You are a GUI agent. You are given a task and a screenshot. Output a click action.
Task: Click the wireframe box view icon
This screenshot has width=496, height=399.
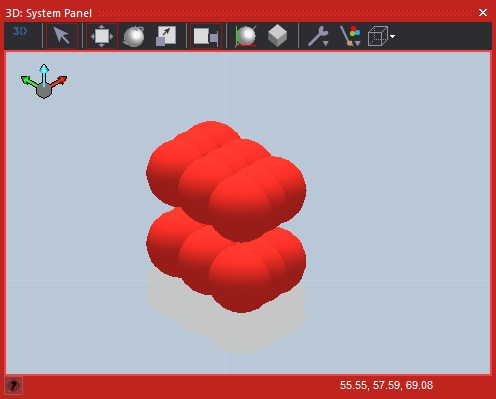click(x=378, y=36)
